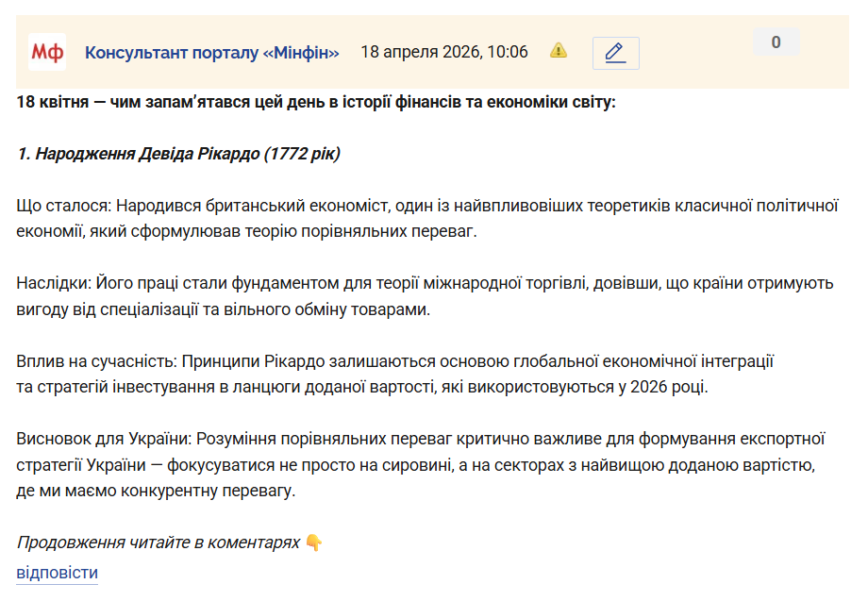Click the Мф Minfin avatar logo
The width and height of the screenshot is (868, 601).
click(46, 52)
